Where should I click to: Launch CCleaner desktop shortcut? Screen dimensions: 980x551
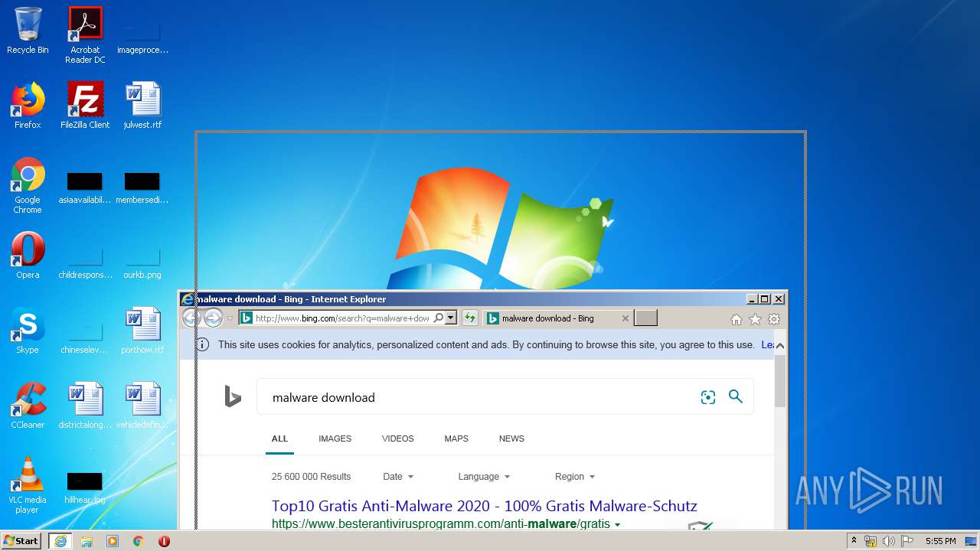click(x=28, y=406)
